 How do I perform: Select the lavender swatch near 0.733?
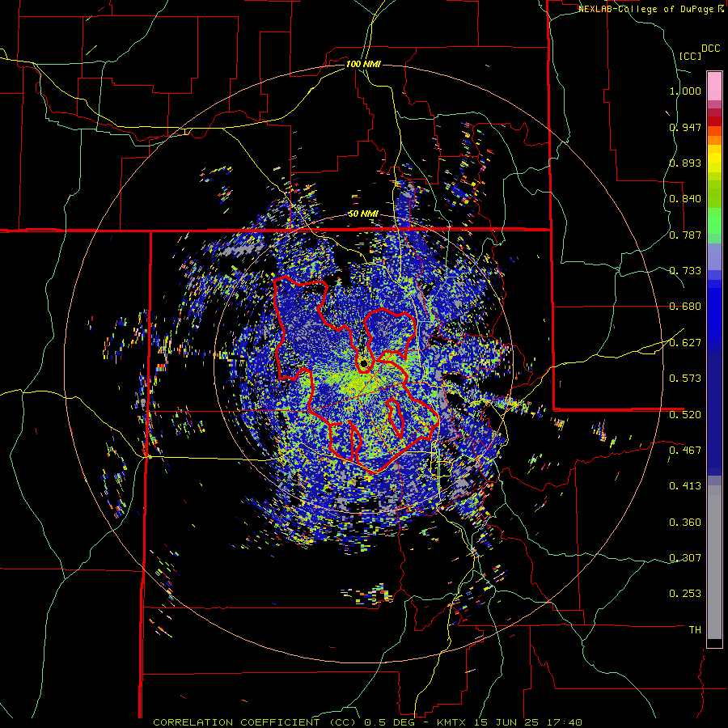[x=714, y=256]
